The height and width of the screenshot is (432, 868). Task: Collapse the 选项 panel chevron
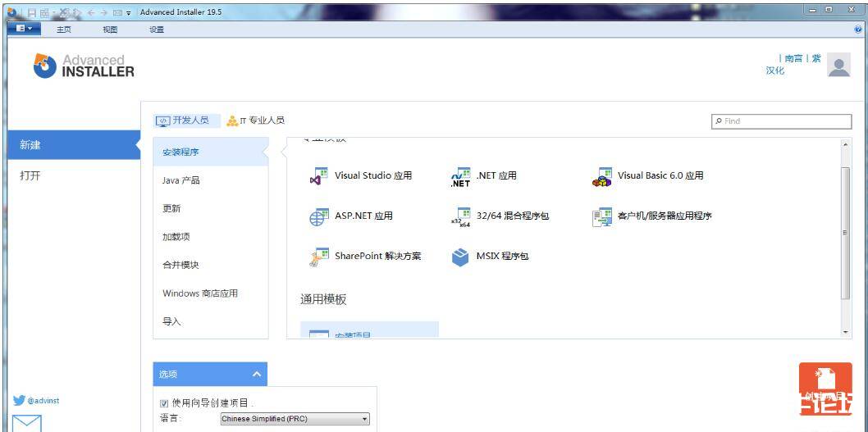(x=257, y=375)
